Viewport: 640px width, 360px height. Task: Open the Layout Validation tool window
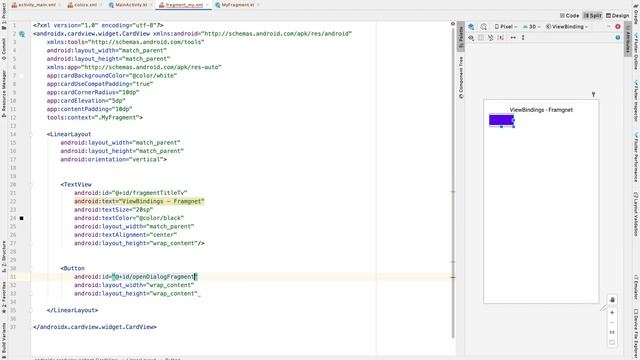point(636,214)
